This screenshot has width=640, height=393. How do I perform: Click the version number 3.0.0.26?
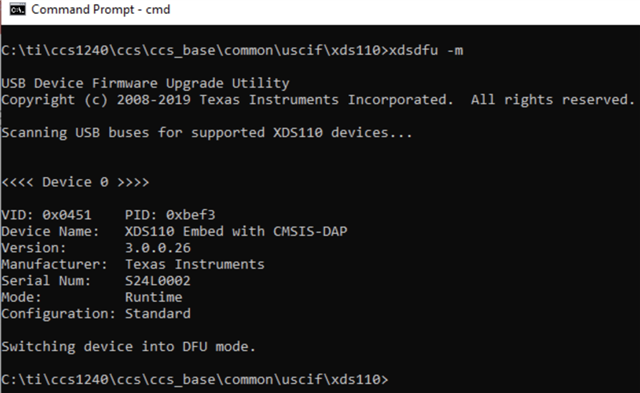pos(158,248)
